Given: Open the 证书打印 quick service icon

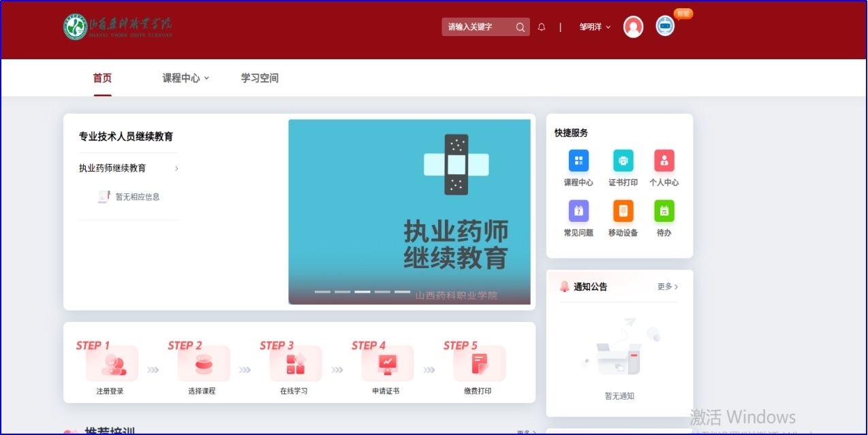Looking at the screenshot, I should (623, 161).
